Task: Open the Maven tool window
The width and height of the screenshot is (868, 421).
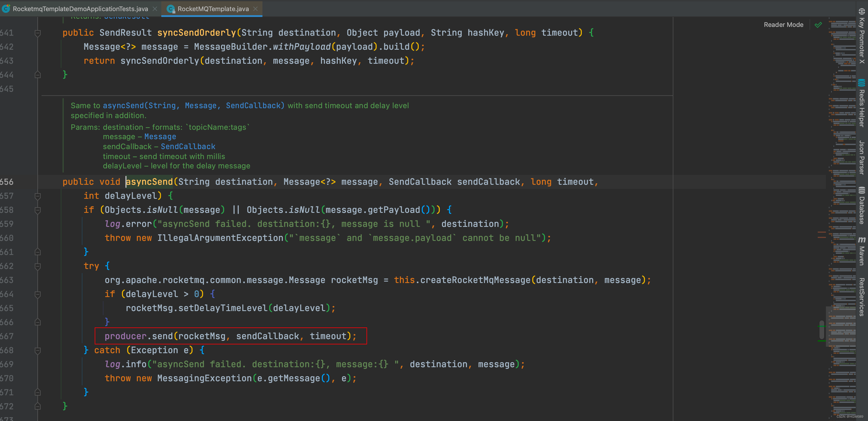Action: 862,251
